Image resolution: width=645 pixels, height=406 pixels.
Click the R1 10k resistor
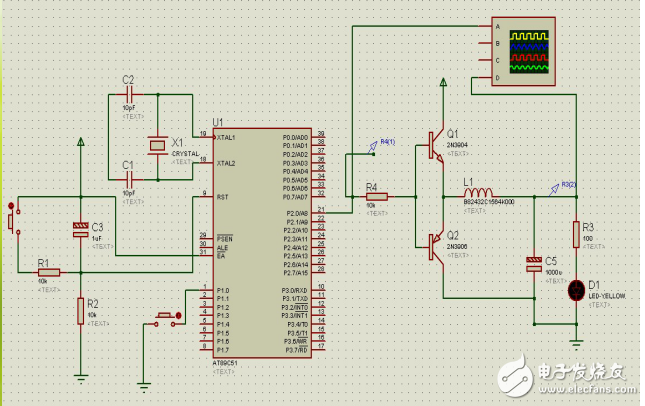coord(47,271)
